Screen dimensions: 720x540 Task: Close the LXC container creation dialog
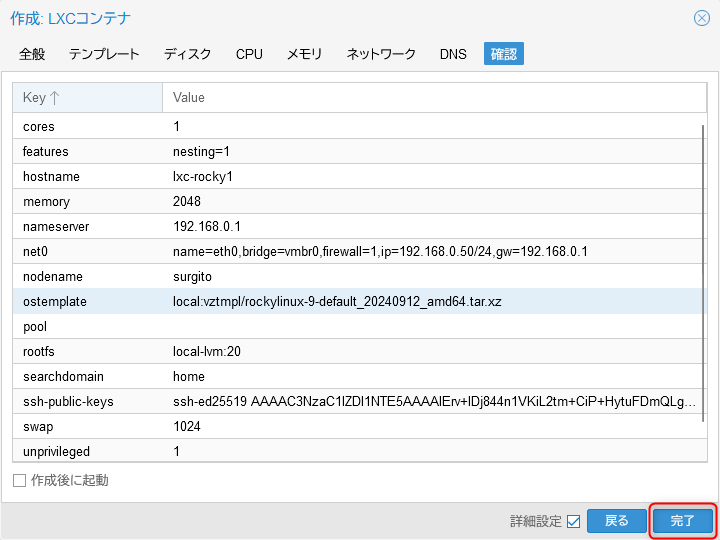click(702, 18)
